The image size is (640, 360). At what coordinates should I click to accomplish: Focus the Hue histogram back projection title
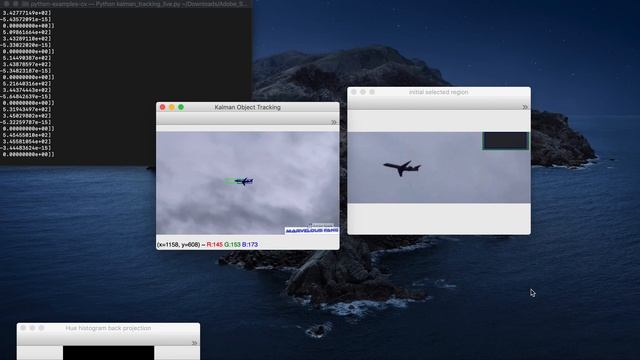coord(108,328)
